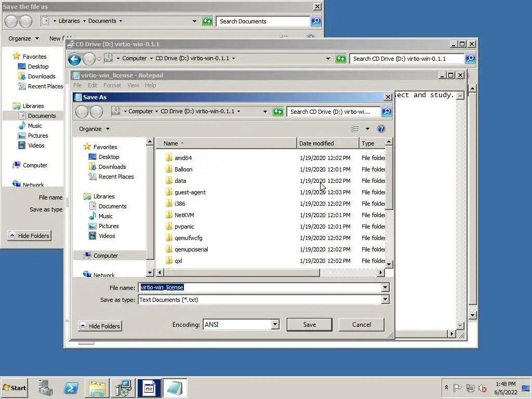Sort by Name column header

(x=227, y=143)
